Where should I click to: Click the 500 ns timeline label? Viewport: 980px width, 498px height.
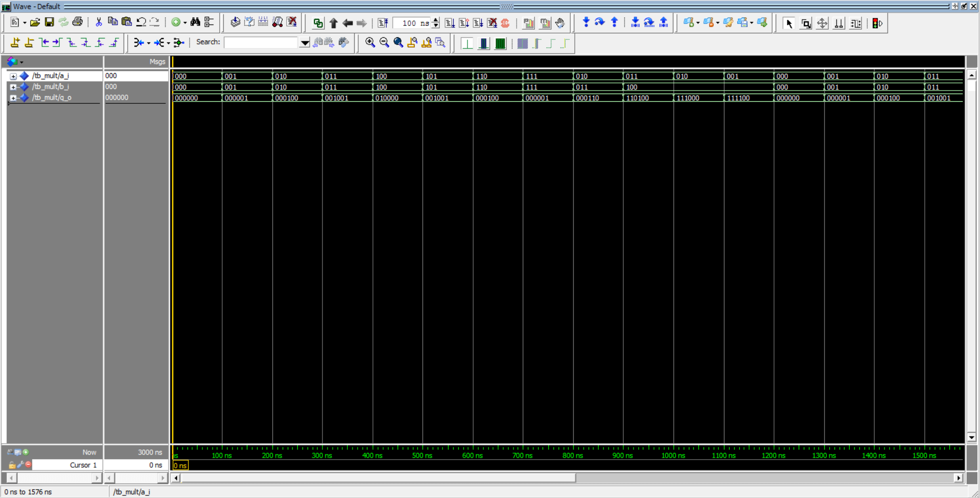(x=422, y=456)
